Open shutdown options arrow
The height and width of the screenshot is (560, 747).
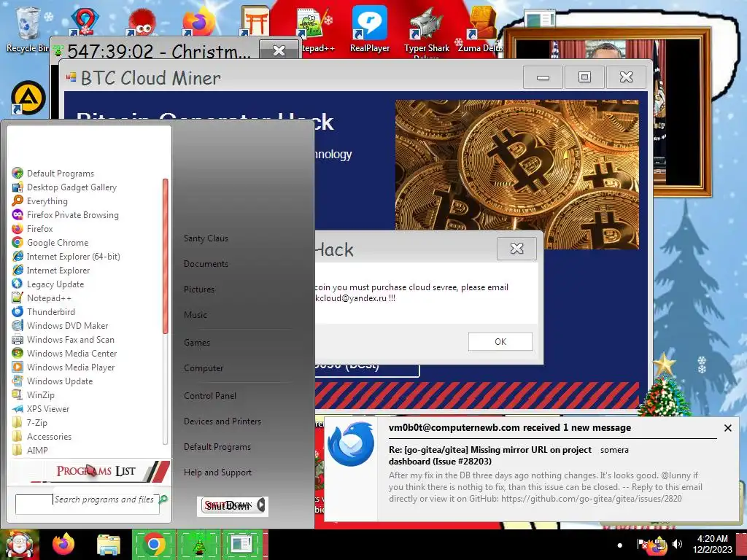coord(261,505)
